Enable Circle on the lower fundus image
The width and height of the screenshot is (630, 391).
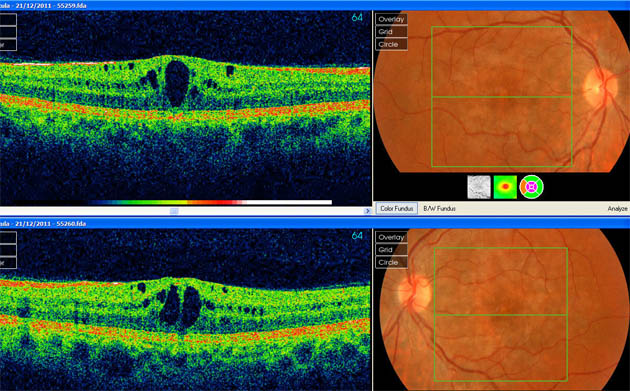[391, 262]
